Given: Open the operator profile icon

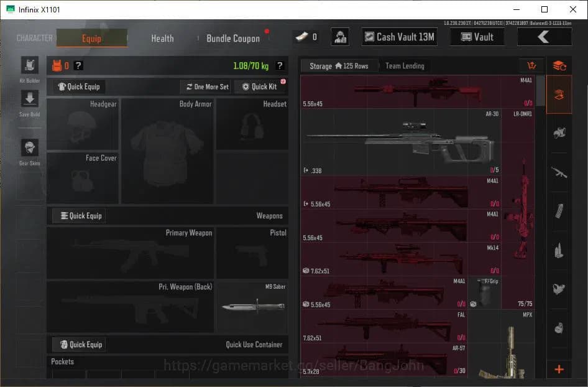Looking at the screenshot, I should click(339, 37).
